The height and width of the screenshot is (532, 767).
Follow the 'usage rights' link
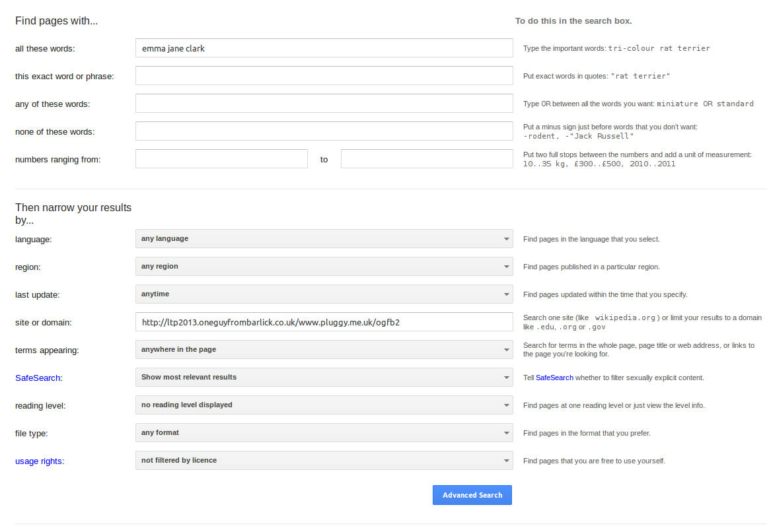39,461
